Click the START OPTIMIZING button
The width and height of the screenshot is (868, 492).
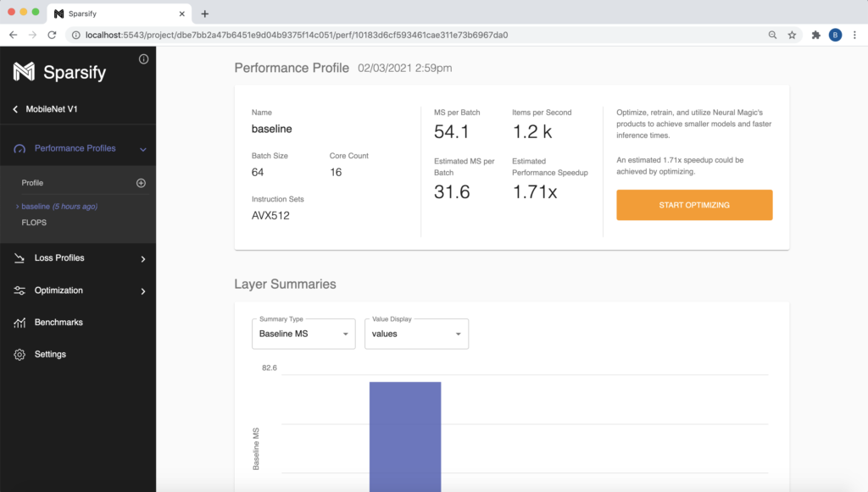tap(694, 205)
